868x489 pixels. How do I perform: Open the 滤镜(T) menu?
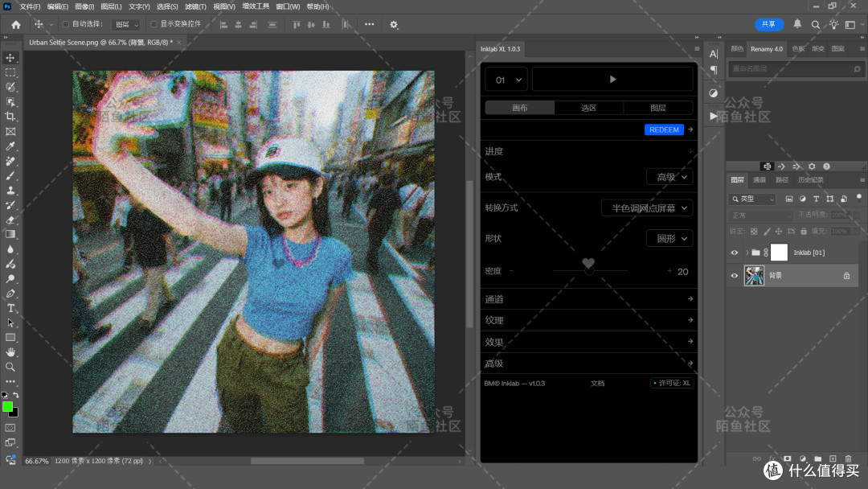195,6
